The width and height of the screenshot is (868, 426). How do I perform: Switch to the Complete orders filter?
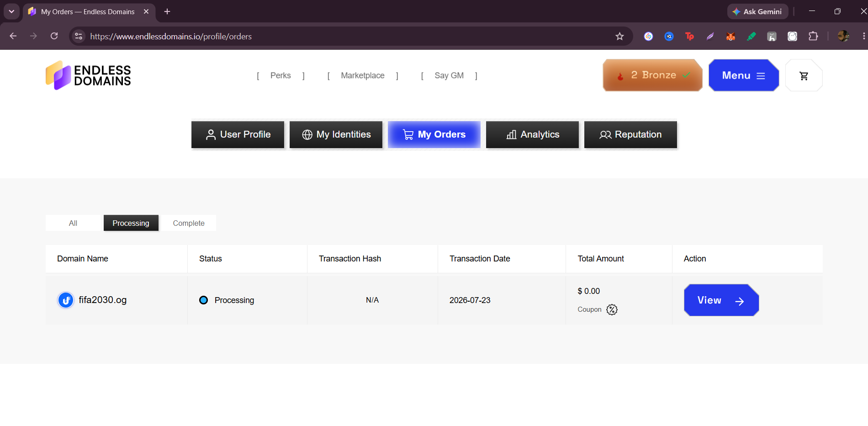coord(189,223)
